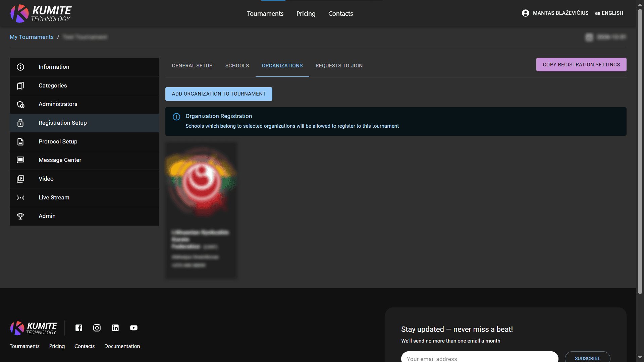Click Add Organization to Tournament button
Image resolution: width=644 pixels, height=362 pixels.
click(x=219, y=94)
